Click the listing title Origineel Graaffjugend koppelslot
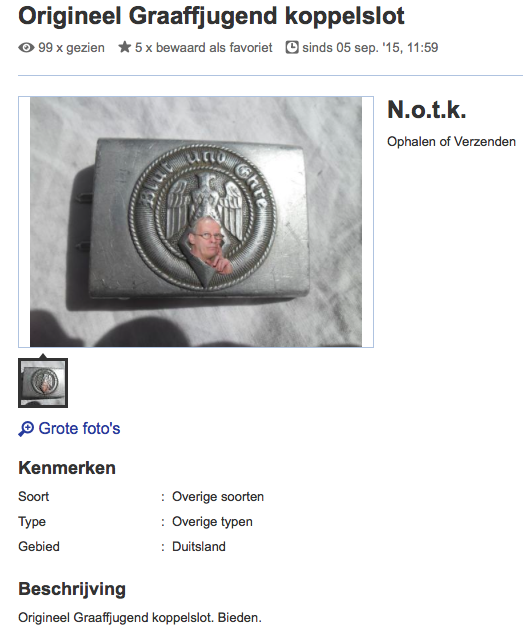Viewport: 523px width, 629px height. click(211, 16)
